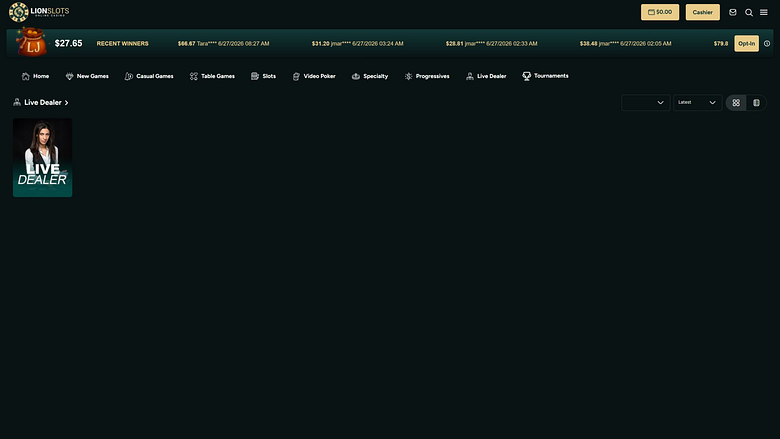Open the hamburger menu
The width and height of the screenshot is (780, 439).
tap(764, 12)
